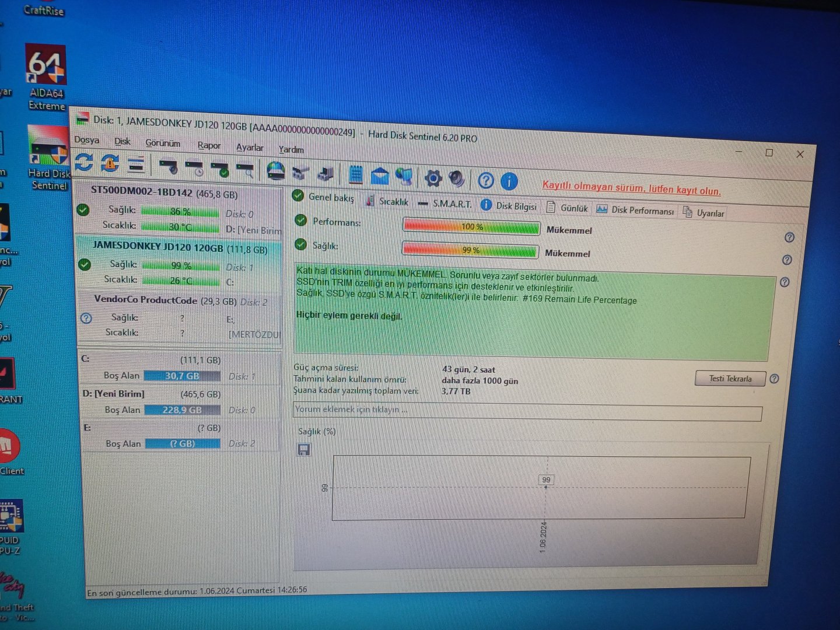
Task: Click the AIDA64 Extreme desktop icon
Action: coord(46,78)
